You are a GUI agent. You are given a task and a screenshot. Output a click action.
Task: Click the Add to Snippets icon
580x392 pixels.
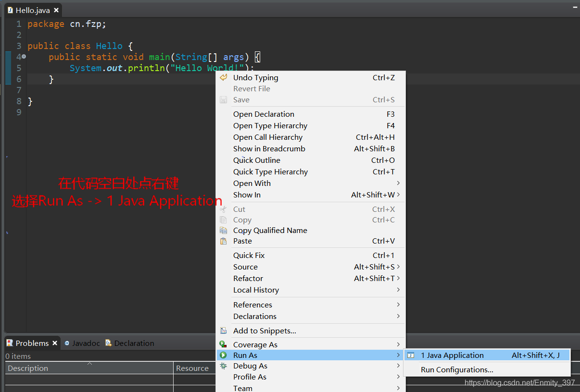point(223,331)
